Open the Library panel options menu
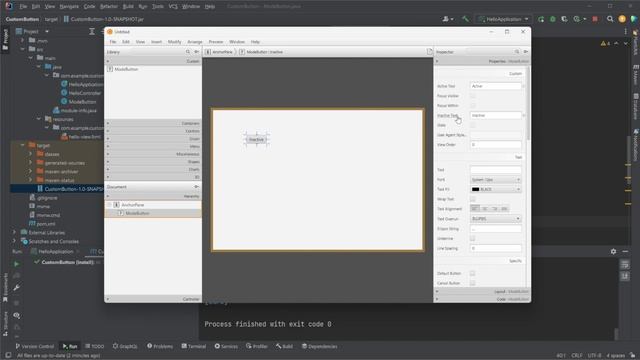The image size is (640, 360). point(197,52)
